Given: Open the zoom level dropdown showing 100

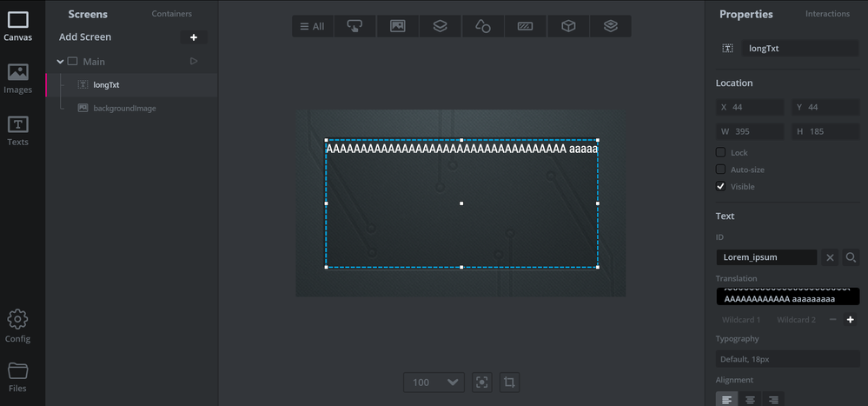Looking at the screenshot, I should tap(434, 383).
